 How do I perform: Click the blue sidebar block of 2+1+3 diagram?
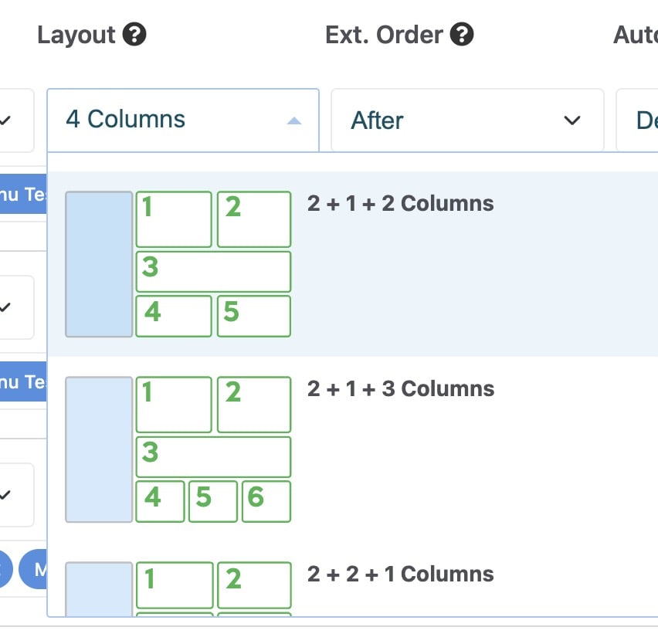tap(99, 449)
